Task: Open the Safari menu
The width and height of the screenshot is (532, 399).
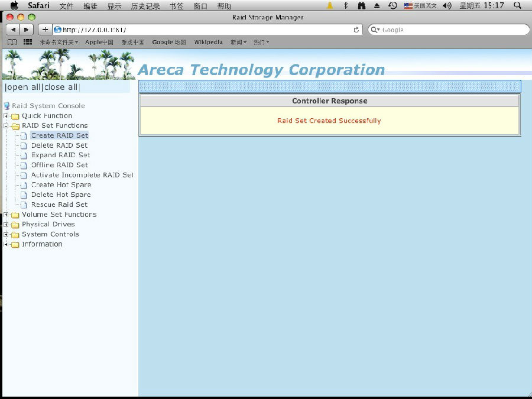Action: click(38, 6)
